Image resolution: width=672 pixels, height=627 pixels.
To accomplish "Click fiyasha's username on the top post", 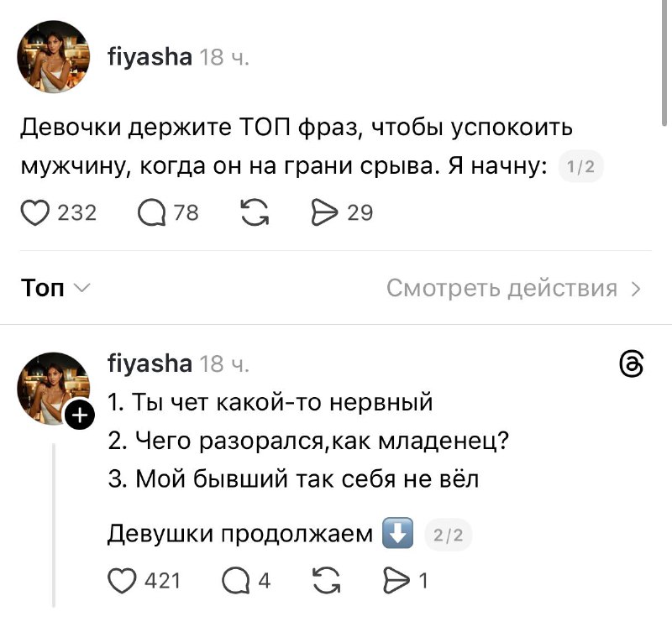I will pos(150,57).
